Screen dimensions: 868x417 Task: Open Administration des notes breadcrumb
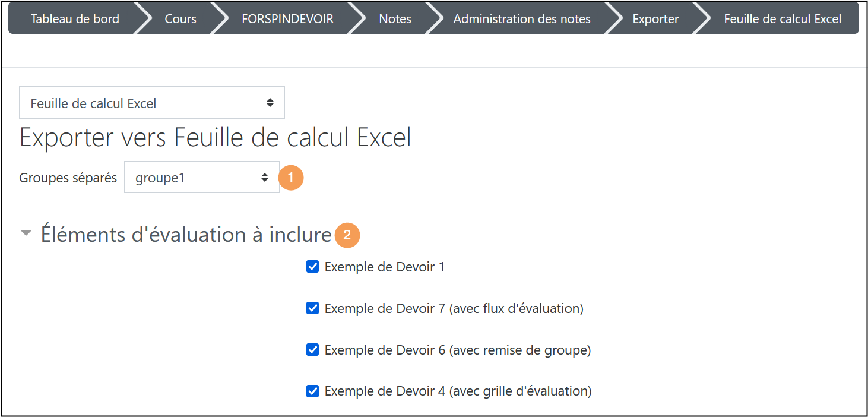point(522,19)
